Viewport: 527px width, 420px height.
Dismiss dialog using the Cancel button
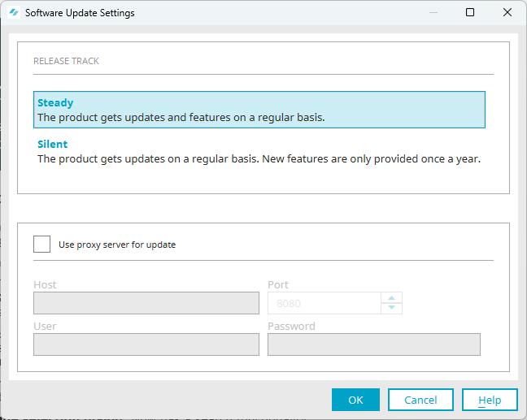click(x=420, y=400)
